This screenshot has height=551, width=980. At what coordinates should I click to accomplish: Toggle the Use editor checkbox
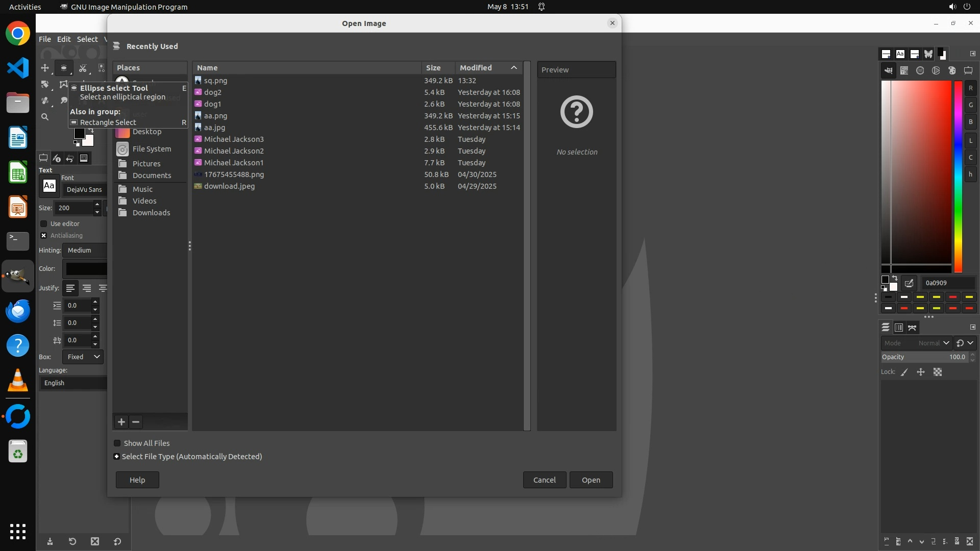point(44,224)
